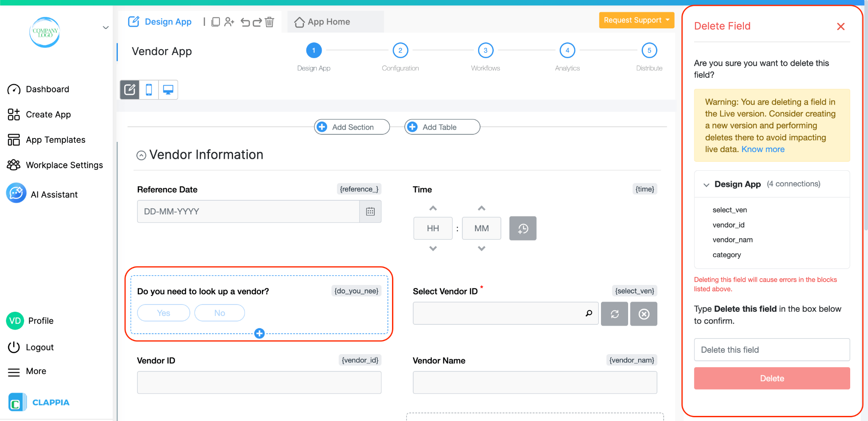Collapse the Vendor Information section

point(141,155)
